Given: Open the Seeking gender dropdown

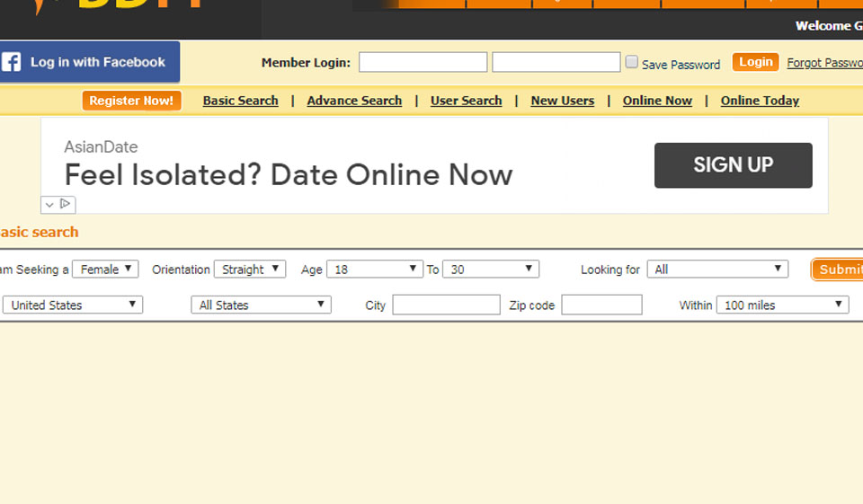Looking at the screenshot, I should (105, 269).
